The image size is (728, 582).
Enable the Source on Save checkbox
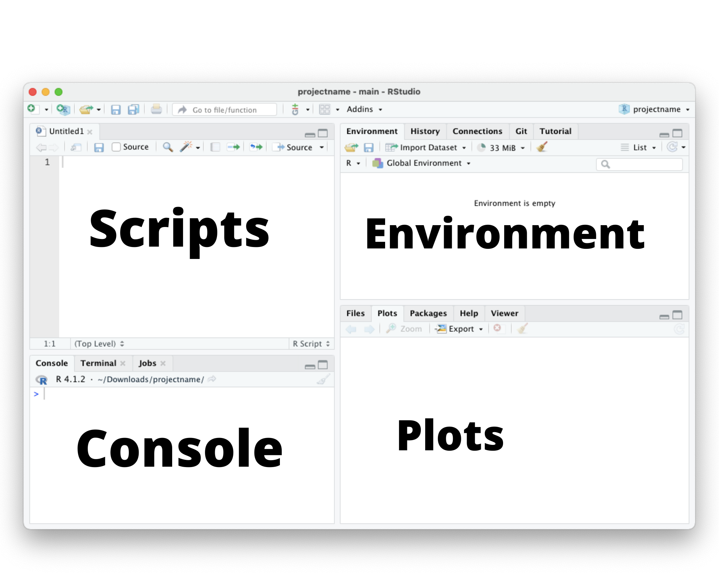pyautogui.click(x=116, y=147)
